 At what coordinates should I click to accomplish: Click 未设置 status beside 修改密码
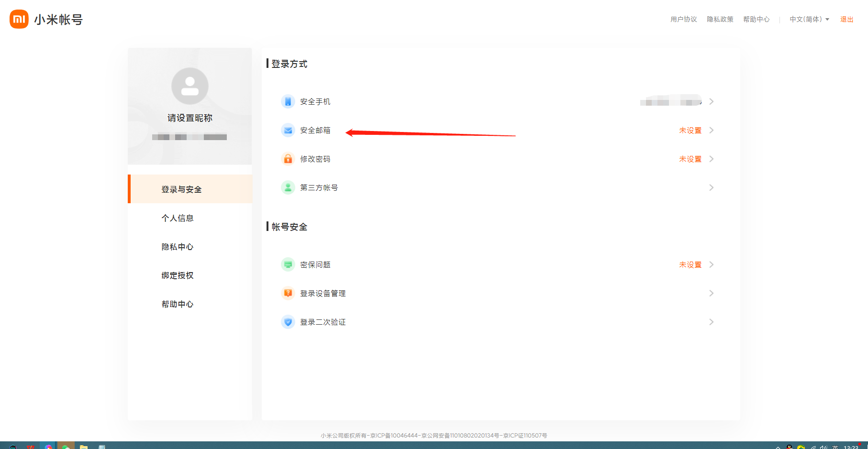tap(690, 159)
